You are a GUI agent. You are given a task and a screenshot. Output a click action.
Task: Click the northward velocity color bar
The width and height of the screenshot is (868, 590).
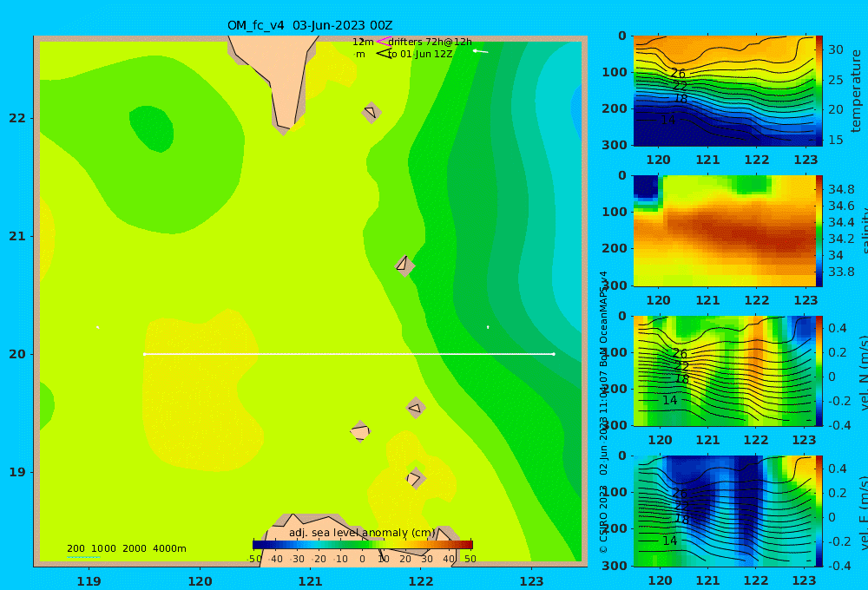point(819,370)
